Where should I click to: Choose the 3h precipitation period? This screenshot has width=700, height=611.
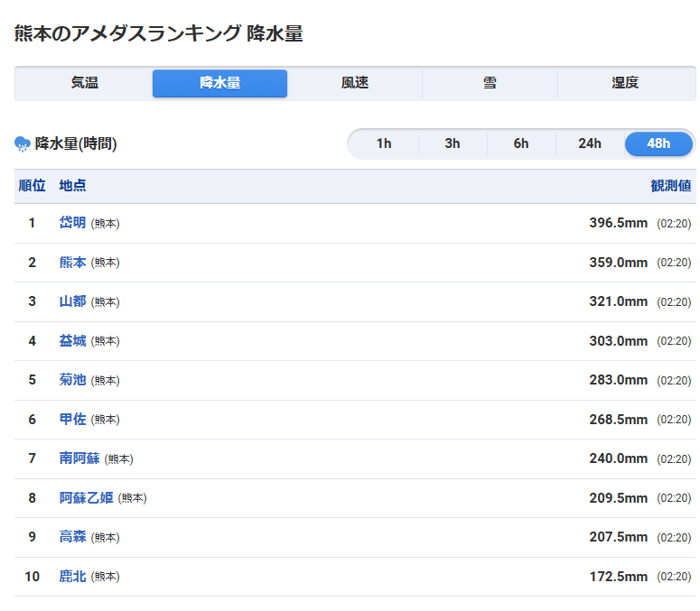453,143
